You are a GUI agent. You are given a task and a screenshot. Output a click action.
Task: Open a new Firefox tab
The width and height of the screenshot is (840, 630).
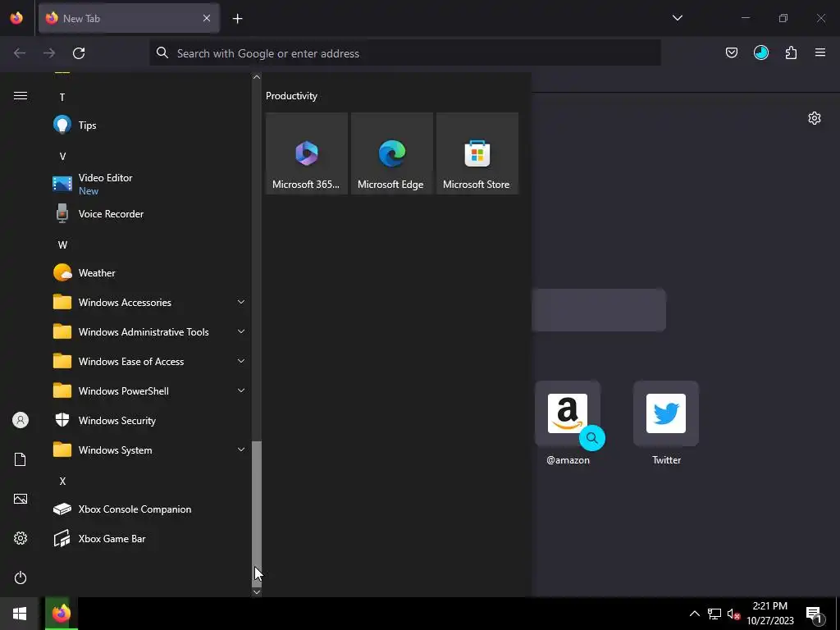pos(237,19)
